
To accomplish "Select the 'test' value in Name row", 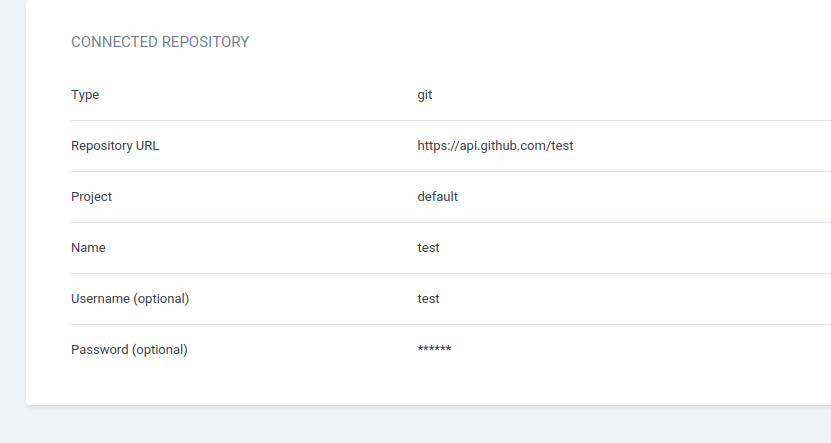I will coord(428,248).
